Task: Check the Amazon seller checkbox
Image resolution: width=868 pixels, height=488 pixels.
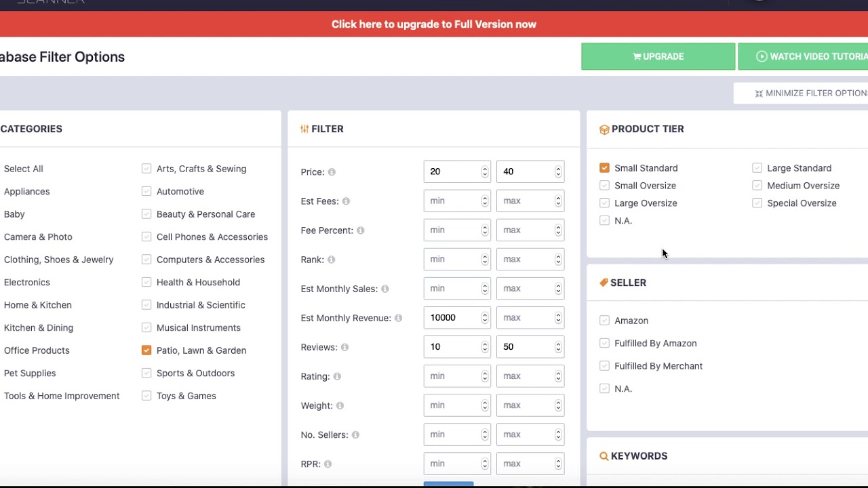Action: point(604,321)
